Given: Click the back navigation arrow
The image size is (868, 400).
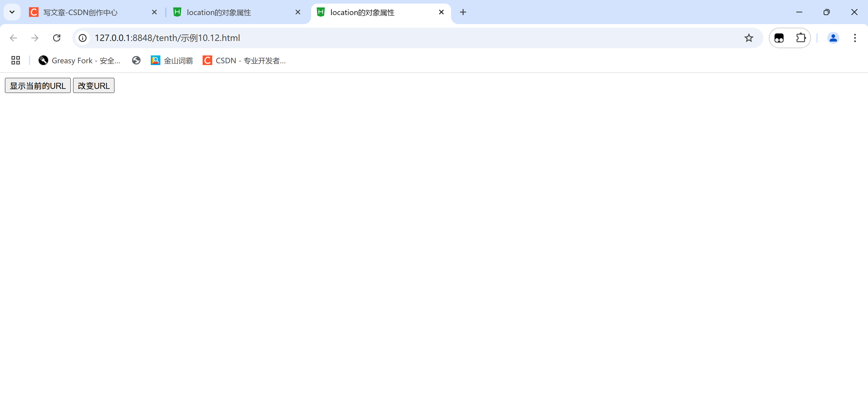Looking at the screenshot, I should 14,38.
